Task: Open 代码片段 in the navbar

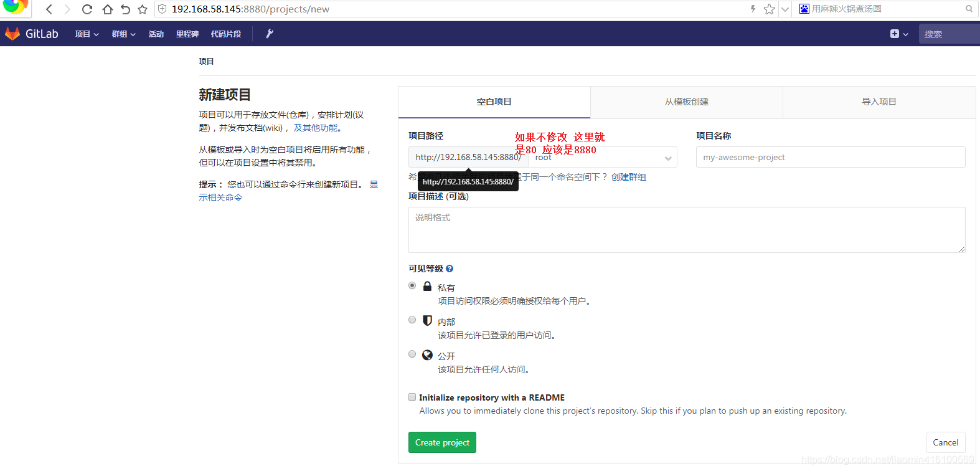Action: point(226,34)
